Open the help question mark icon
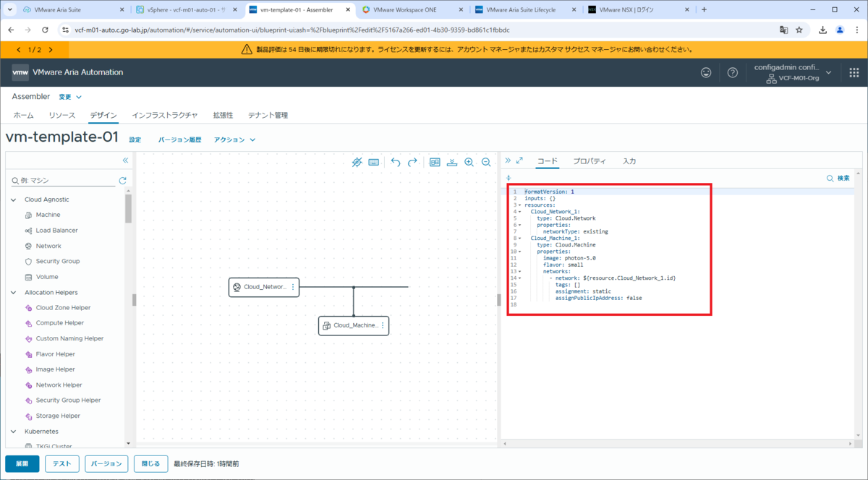The height and width of the screenshot is (480, 868). point(733,72)
